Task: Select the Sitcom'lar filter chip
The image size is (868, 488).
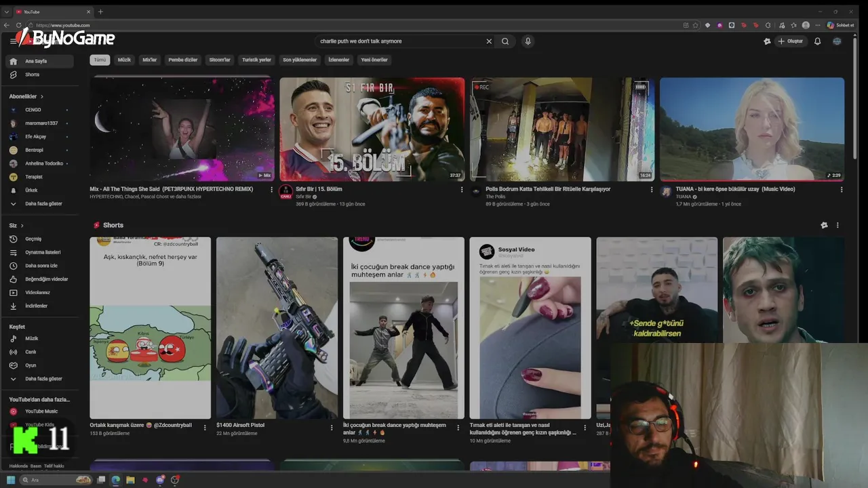Action: 220,60
